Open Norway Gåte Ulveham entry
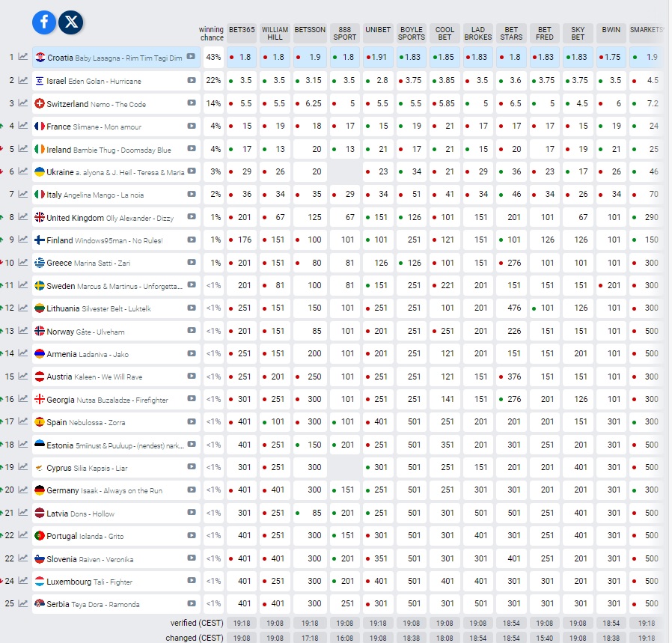 (x=116, y=331)
